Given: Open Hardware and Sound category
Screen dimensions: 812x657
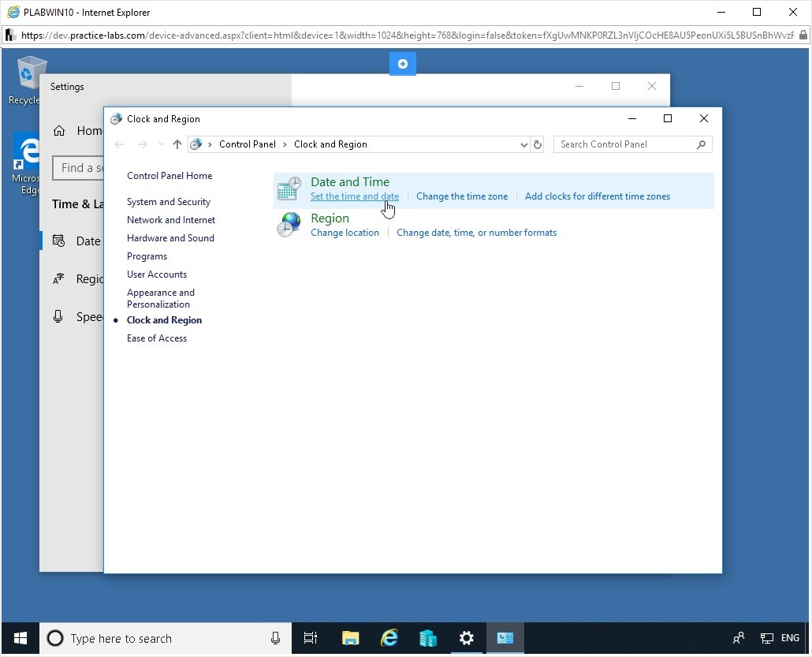Looking at the screenshot, I should point(170,238).
